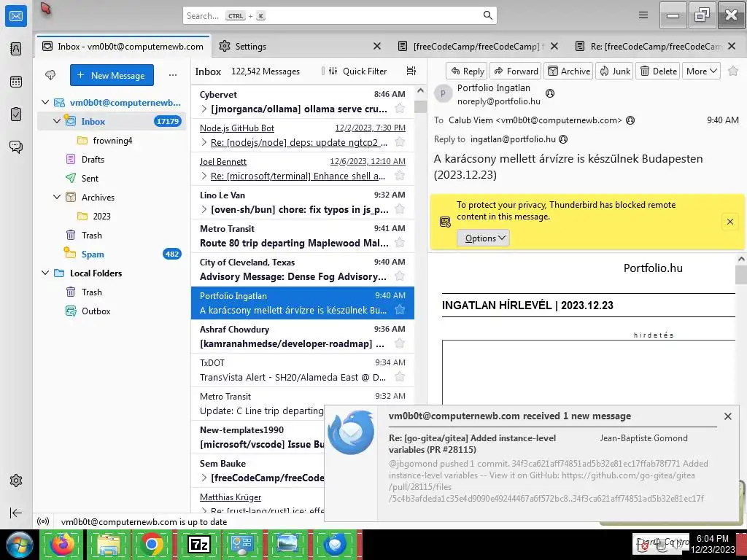Open remote content Options dropdown
This screenshot has height=560, width=747.
[x=483, y=238]
